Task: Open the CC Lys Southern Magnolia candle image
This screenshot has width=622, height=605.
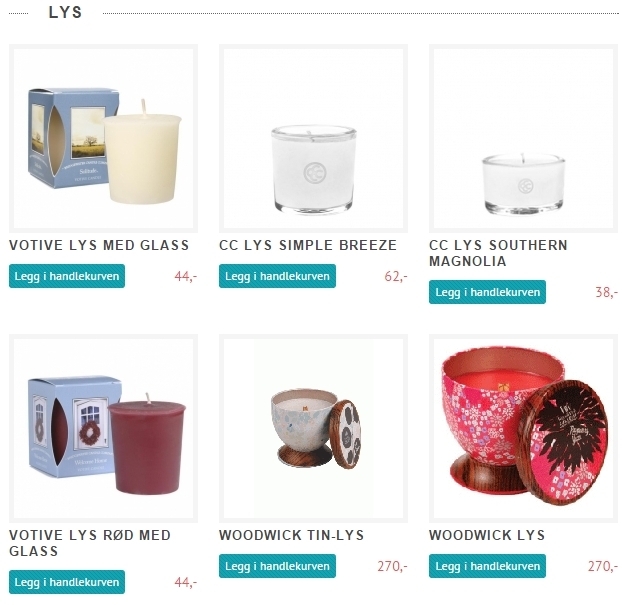Action: tap(523, 138)
